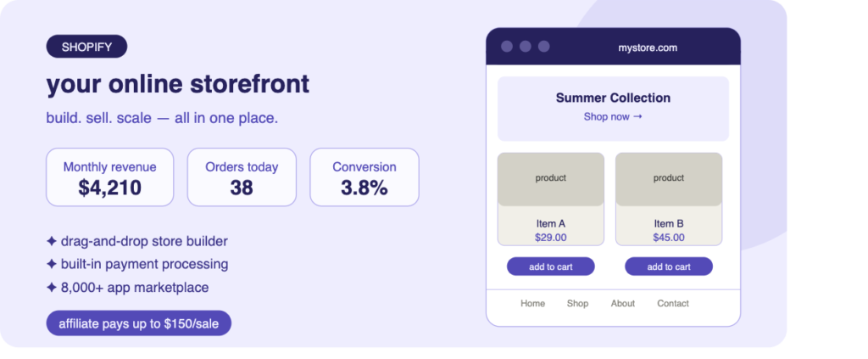
Task: Select the Orders today stat card
Action: [242, 177]
